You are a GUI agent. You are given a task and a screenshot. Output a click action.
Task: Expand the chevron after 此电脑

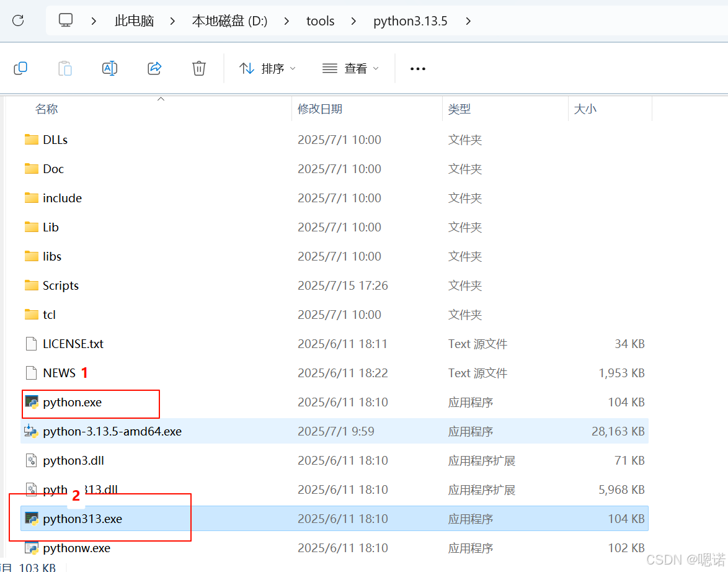click(x=172, y=21)
